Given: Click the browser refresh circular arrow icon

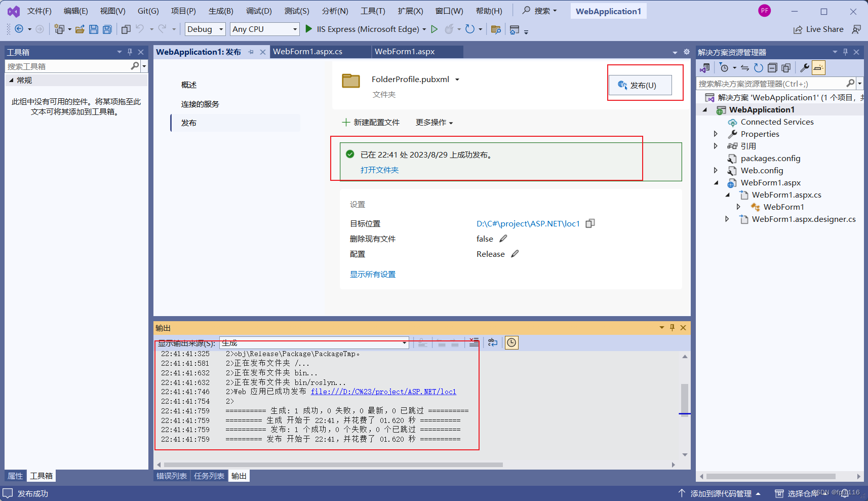Looking at the screenshot, I should tap(470, 29).
